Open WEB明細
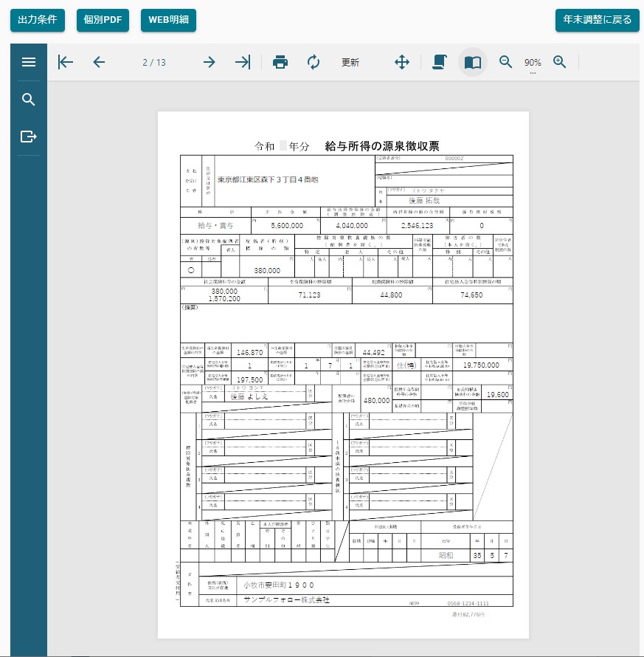Screen dimensions: 644x657 pos(168,20)
